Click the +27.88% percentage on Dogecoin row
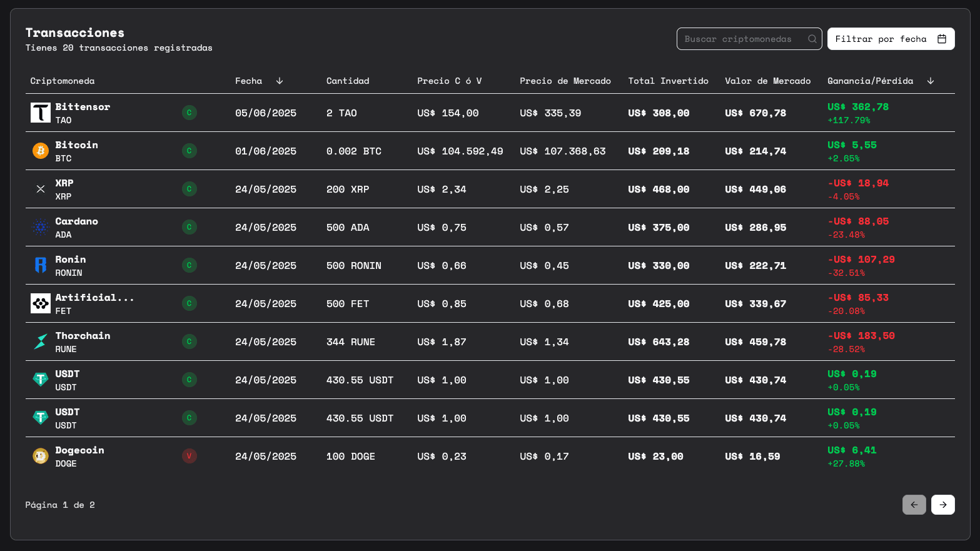 (x=846, y=464)
